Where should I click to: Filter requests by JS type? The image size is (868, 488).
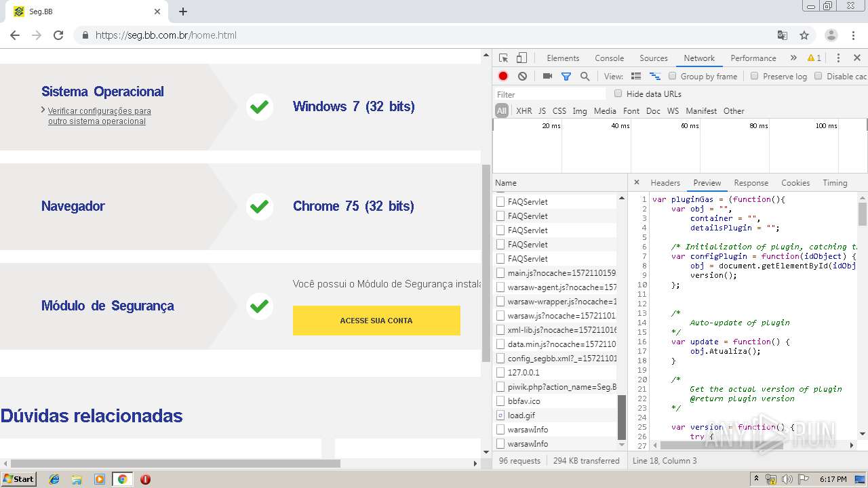click(x=542, y=111)
